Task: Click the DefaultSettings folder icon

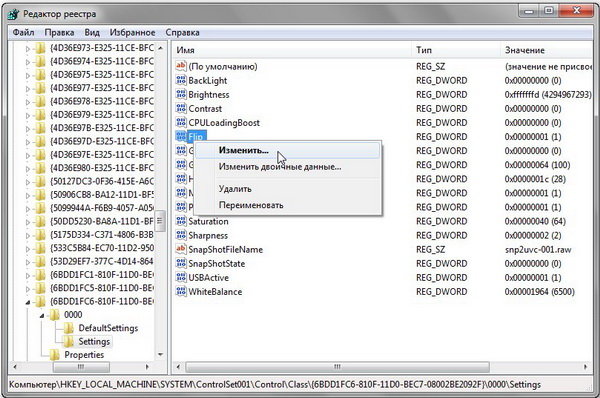Action: [68, 328]
